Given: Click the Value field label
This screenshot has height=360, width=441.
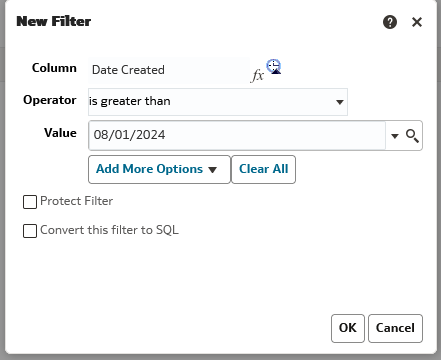Looking at the screenshot, I should tap(60, 133).
